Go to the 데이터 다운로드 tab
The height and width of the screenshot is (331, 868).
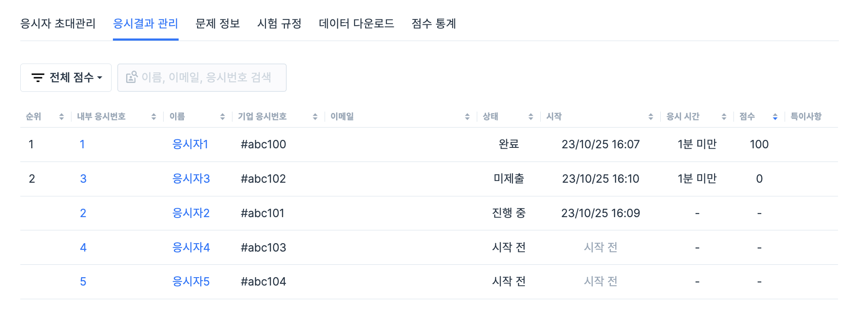pos(356,23)
